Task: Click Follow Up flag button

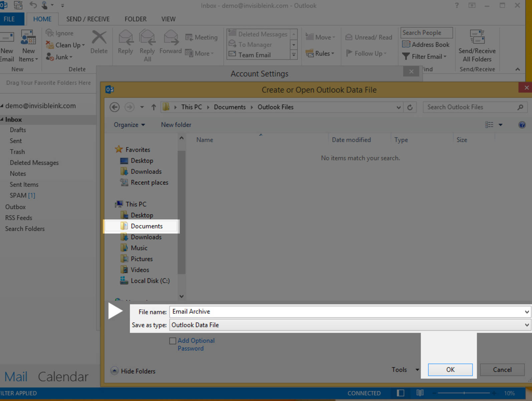Action: coord(366,53)
